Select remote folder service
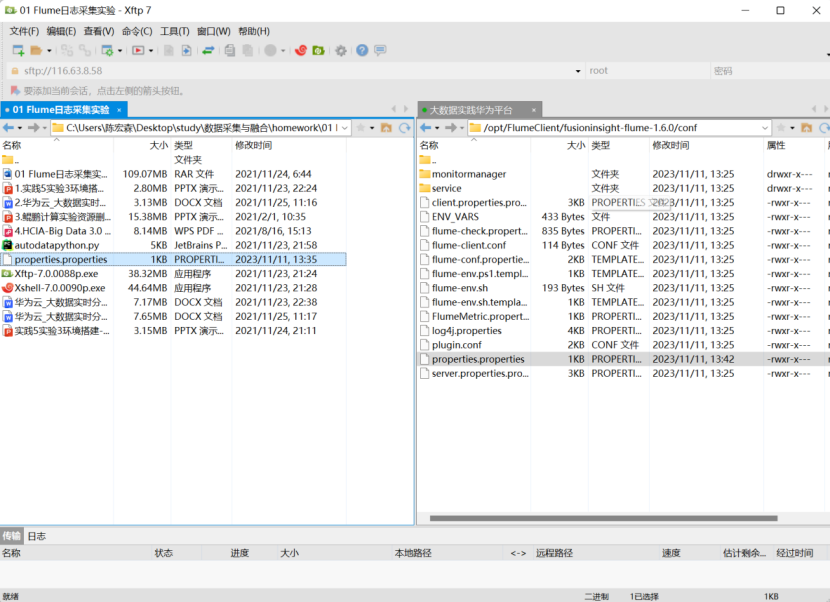Screen dimensions: 830x602 coord(624,188)
